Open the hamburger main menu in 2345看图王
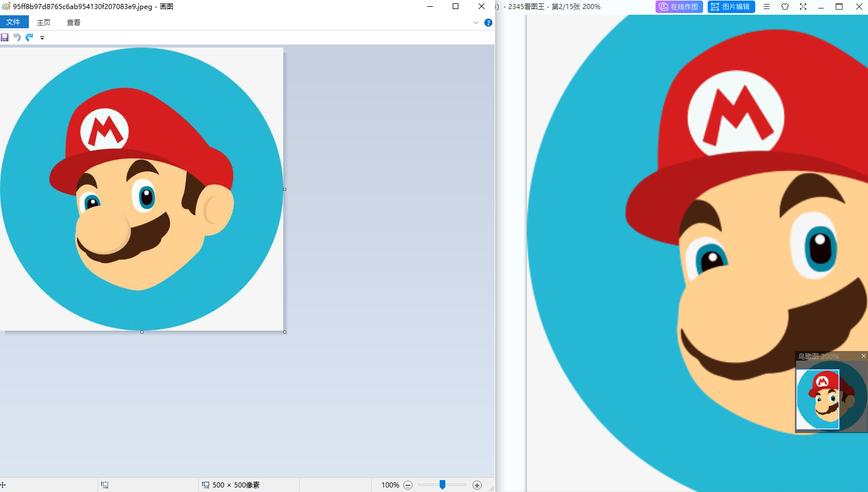The image size is (868, 492). tap(767, 7)
